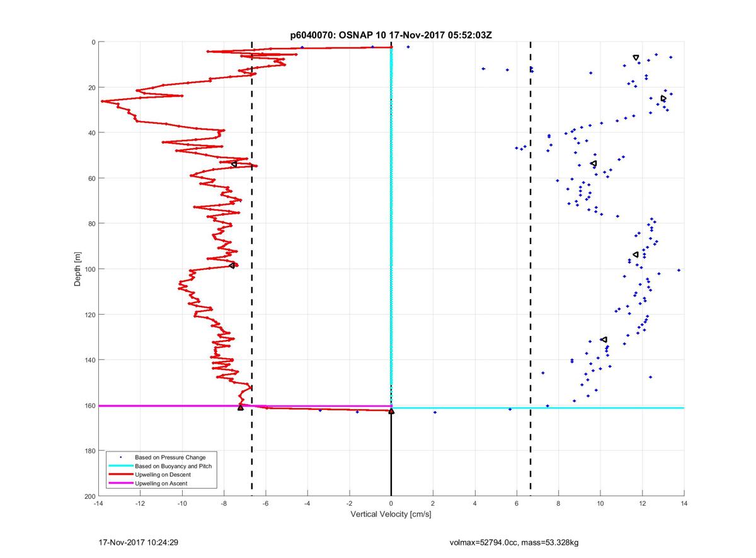This screenshot has height=558, width=756.
Task: Click the Upwelling on Descent legend entry
Action: click(x=163, y=475)
